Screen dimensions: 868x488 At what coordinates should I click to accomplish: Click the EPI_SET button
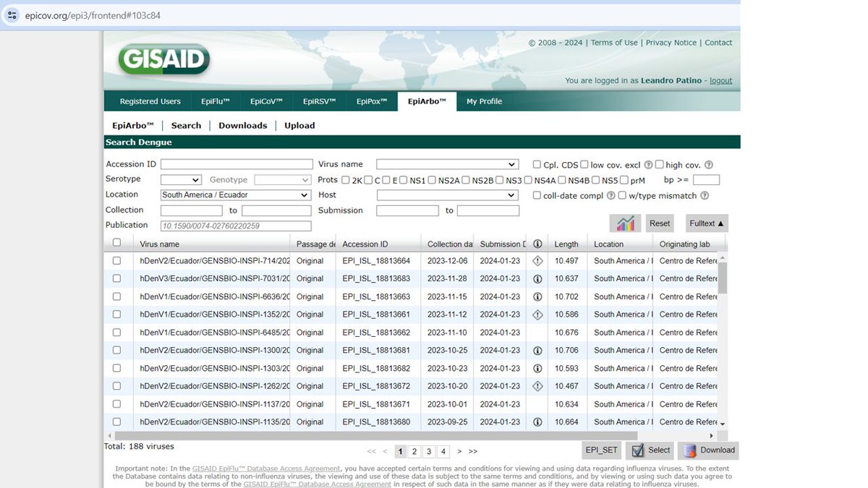(602, 450)
